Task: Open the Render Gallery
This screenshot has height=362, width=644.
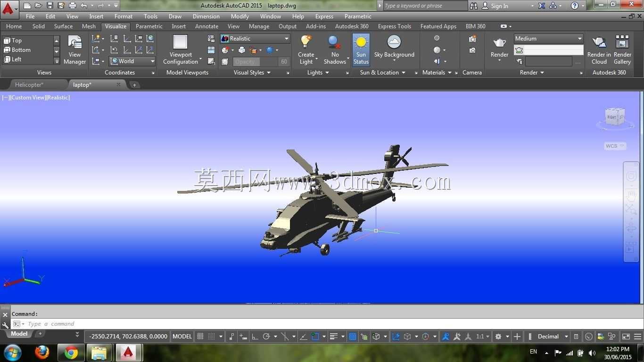Action: [622, 49]
